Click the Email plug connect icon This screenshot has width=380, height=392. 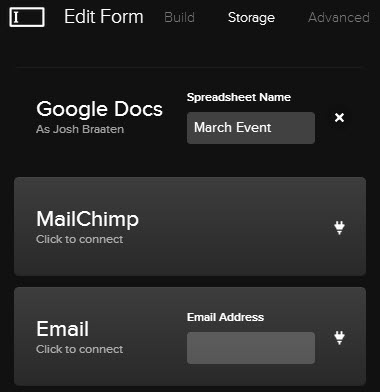(339, 337)
